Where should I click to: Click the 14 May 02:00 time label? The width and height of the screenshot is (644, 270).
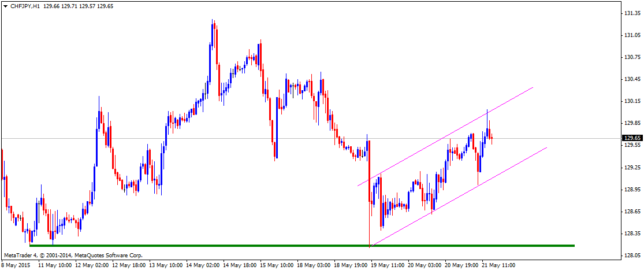204,265
